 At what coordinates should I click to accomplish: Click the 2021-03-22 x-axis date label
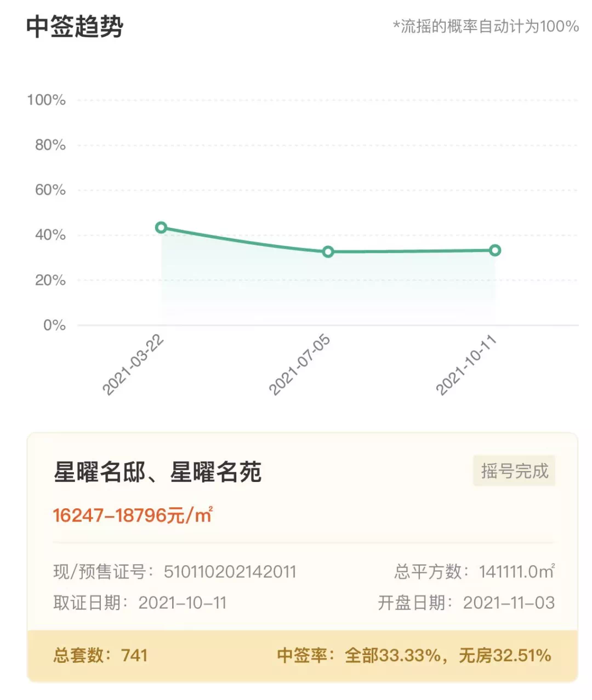coord(133,365)
